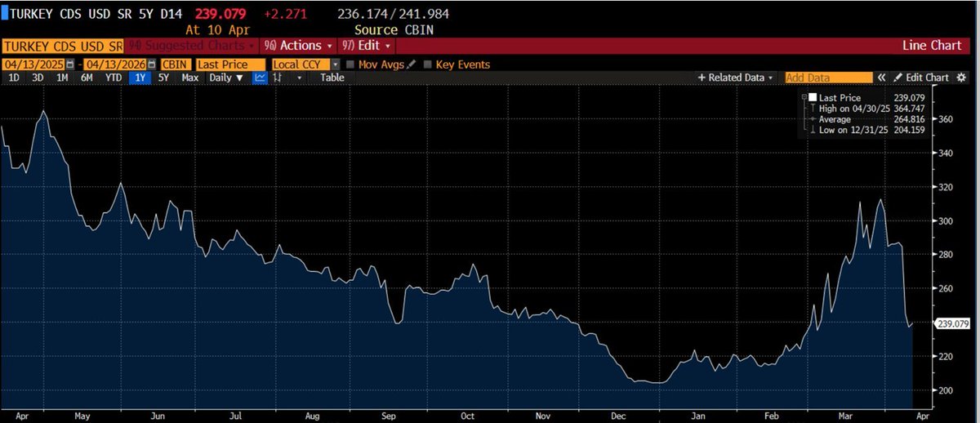The height and width of the screenshot is (423, 980).
Task: Collapse panel with double-left chevron icon
Action: coord(882,78)
